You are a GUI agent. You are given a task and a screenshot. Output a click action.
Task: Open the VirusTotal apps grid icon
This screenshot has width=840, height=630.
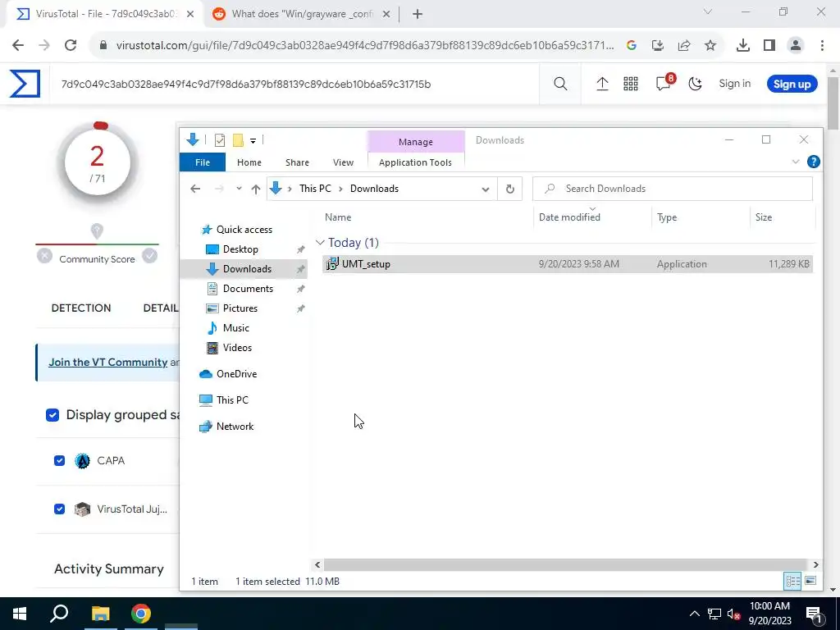point(631,84)
